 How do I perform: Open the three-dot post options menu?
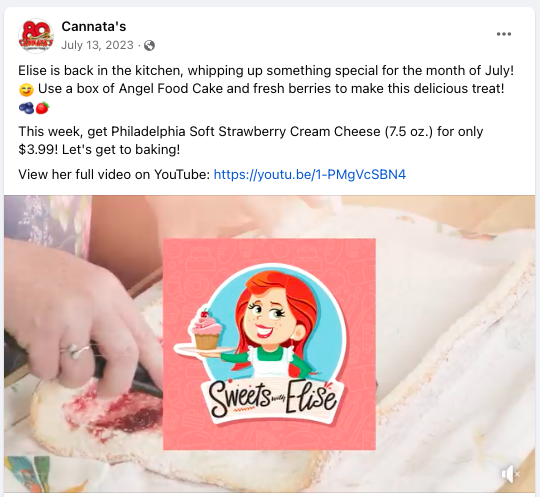point(503,34)
